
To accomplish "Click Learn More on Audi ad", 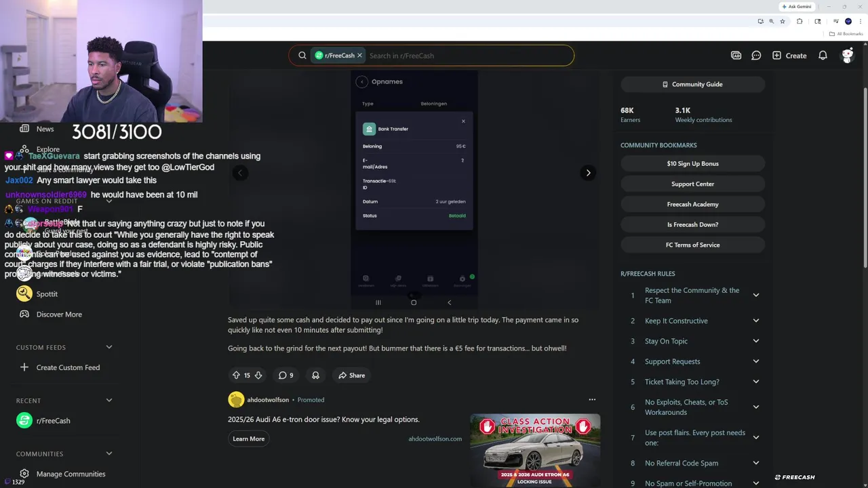I will [x=249, y=439].
